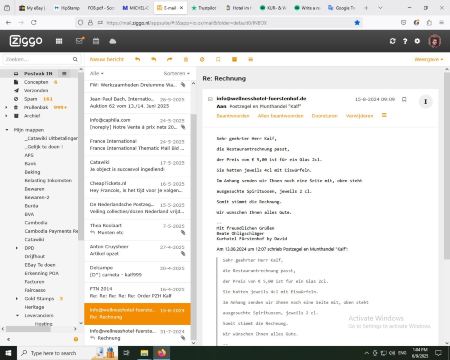Screen dimensions: 450x360
Task: Toggle the flag on the Re: Rechnung message
Action: tap(404, 99)
